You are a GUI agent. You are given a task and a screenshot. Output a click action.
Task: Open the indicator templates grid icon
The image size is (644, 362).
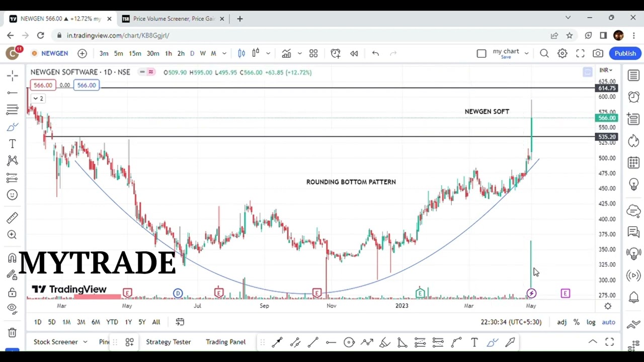313,53
